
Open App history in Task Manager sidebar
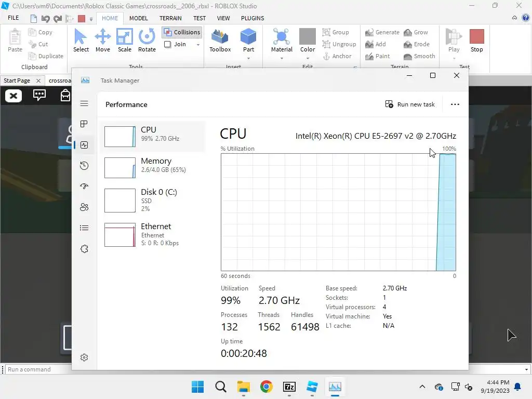[84, 166]
